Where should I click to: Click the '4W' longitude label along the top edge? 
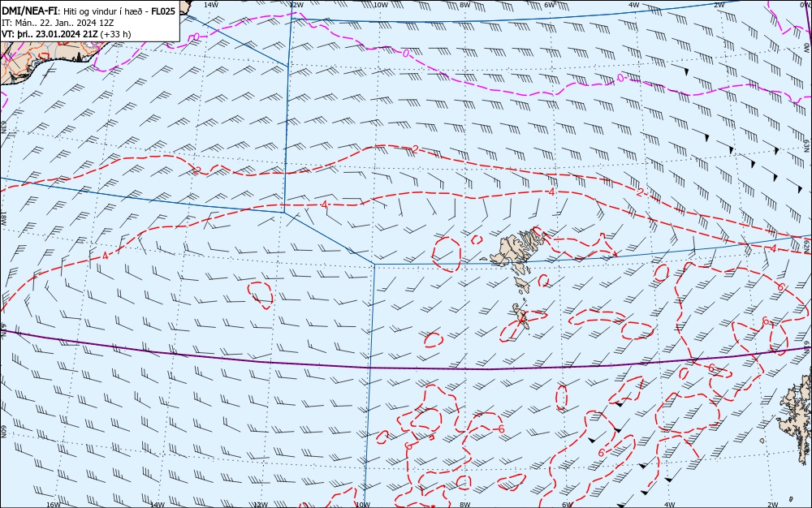click(x=634, y=4)
